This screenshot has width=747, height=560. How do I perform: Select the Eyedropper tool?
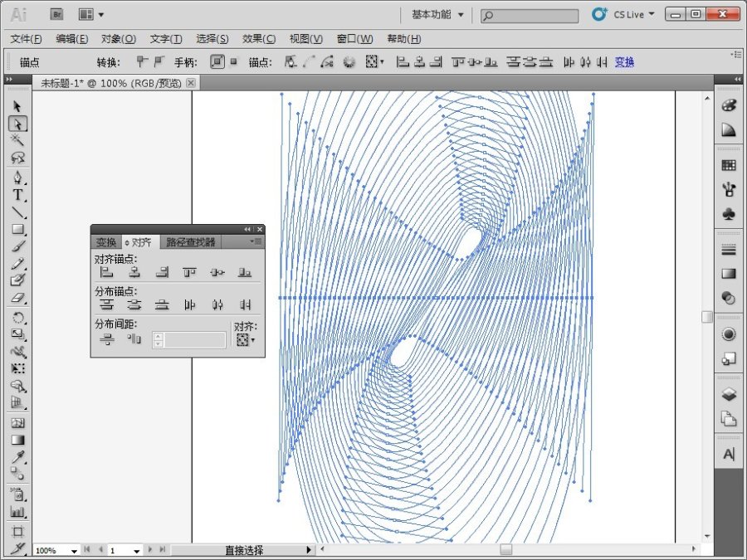[17, 456]
